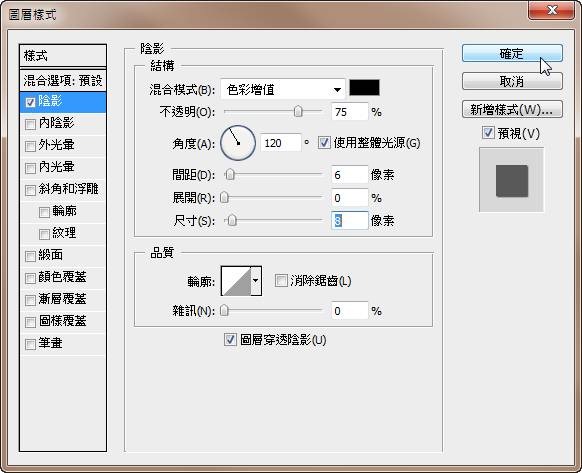Click the black shadow color swatch
Image resolution: width=582 pixels, height=473 pixels.
[364, 88]
